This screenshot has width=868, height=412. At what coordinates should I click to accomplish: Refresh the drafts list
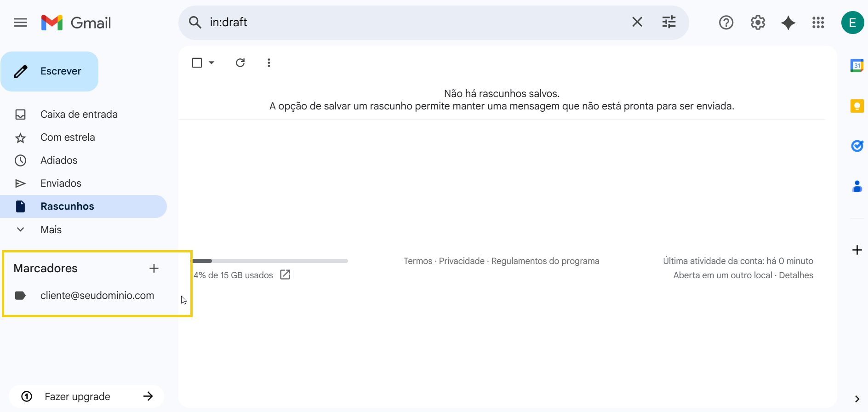240,63
